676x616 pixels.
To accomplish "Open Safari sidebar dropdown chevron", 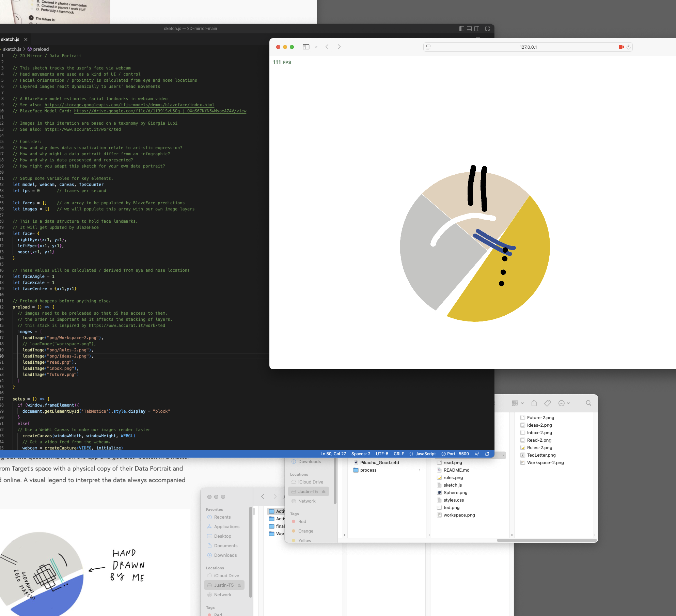I will coord(316,47).
